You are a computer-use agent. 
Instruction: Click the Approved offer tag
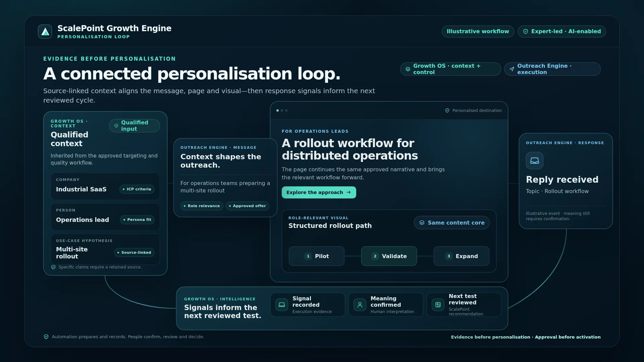(x=248, y=206)
